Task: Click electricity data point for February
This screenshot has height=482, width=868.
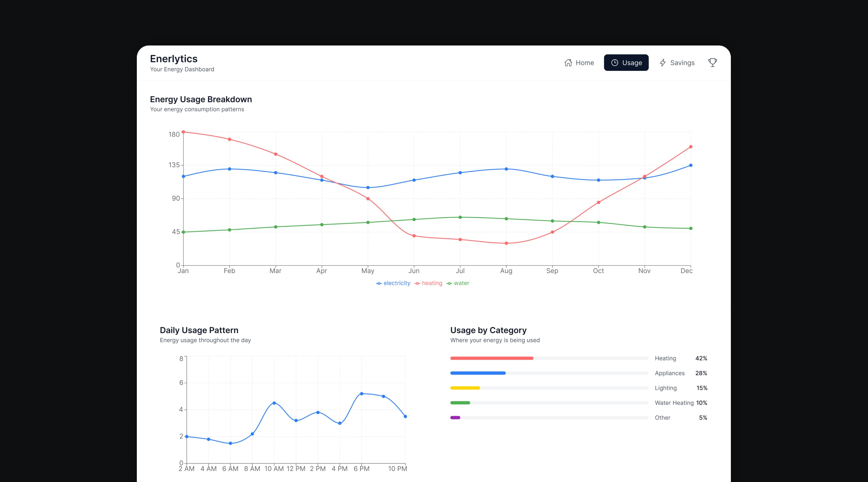Action: 229,169
